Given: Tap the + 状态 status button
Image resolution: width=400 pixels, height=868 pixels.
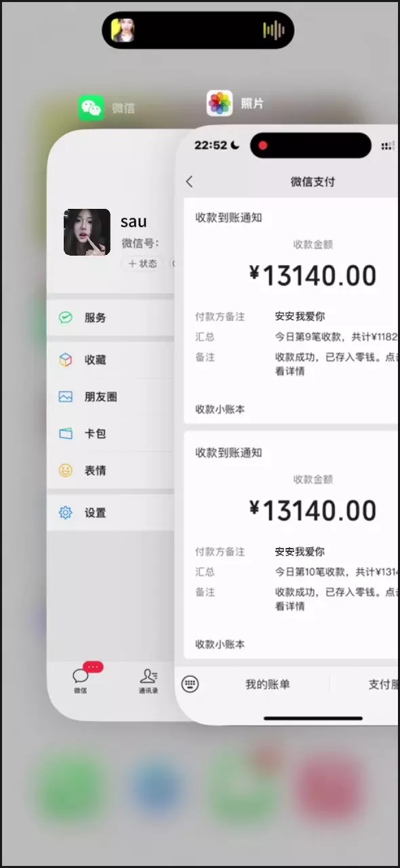Looking at the screenshot, I should click(142, 264).
